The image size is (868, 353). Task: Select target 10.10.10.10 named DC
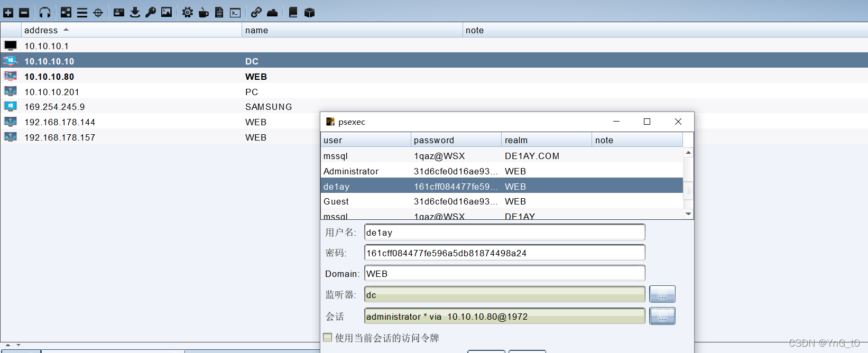(433, 61)
